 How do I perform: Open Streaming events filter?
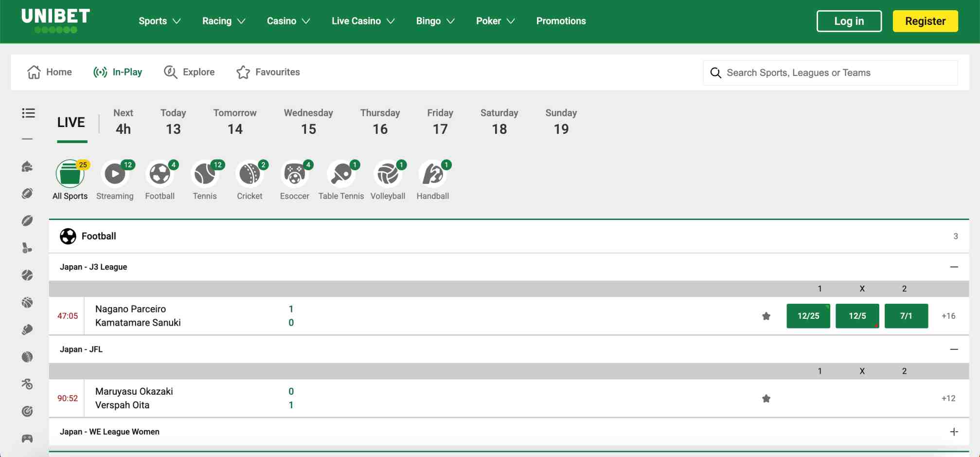tap(115, 174)
